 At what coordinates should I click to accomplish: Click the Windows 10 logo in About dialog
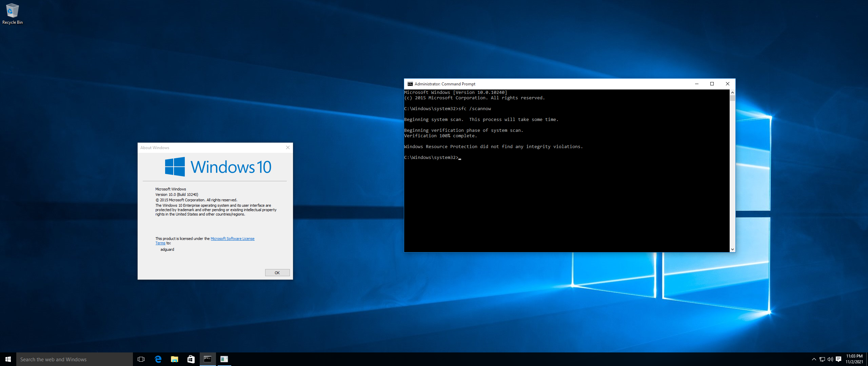(x=218, y=167)
